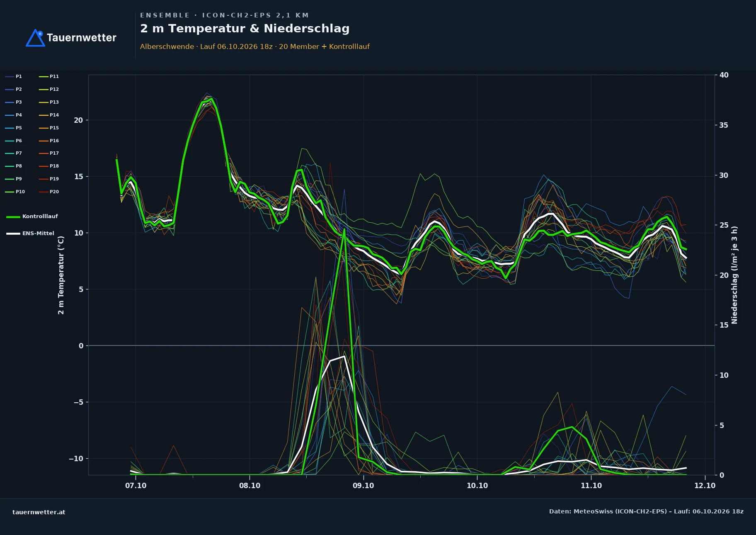Click the P16 legend entry
The image size is (756, 535).
click(49, 141)
